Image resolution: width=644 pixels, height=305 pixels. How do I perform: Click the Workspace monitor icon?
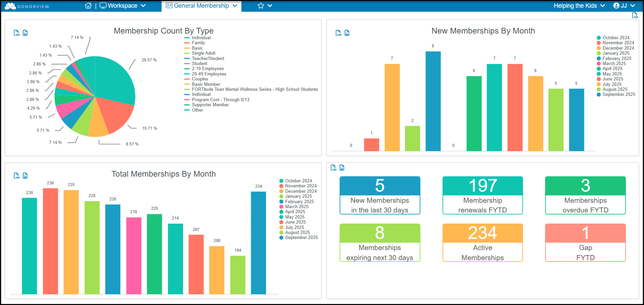(x=103, y=6)
